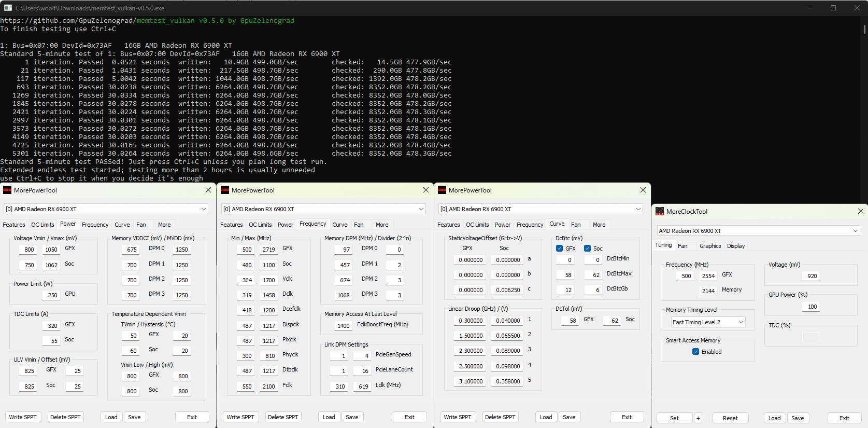This screenshot has width=868, height=428.
Task: Click the console window app icon
Action: click(x=8, y=8)
